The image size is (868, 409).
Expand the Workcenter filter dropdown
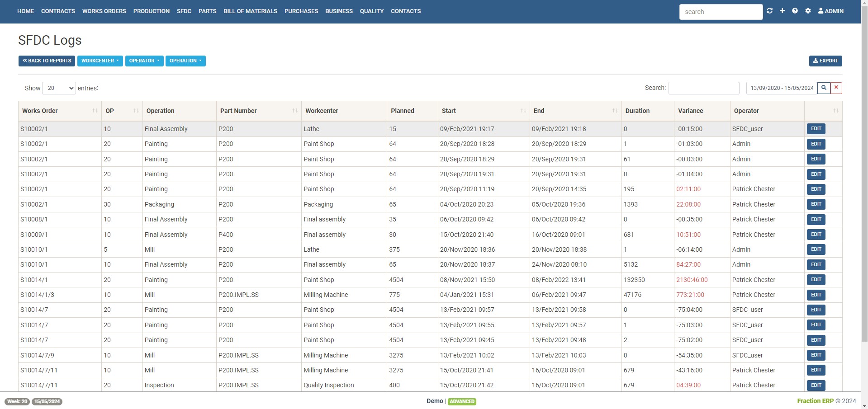100,61
